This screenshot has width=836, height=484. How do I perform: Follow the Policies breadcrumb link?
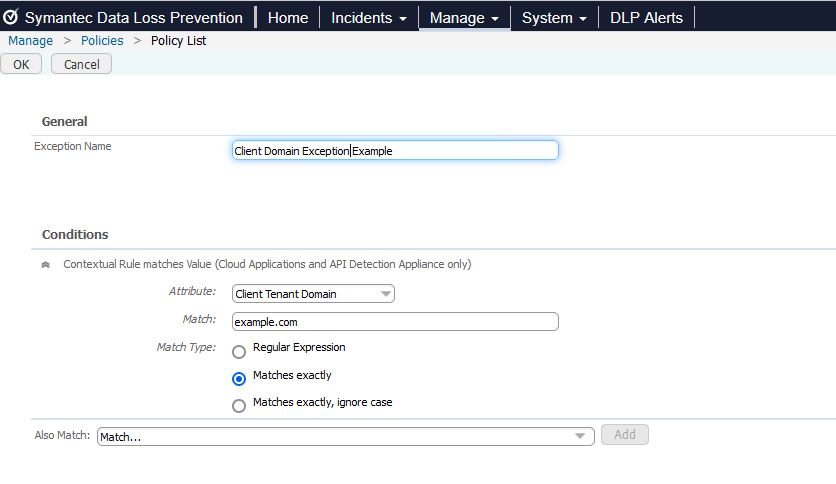[102, 41]
